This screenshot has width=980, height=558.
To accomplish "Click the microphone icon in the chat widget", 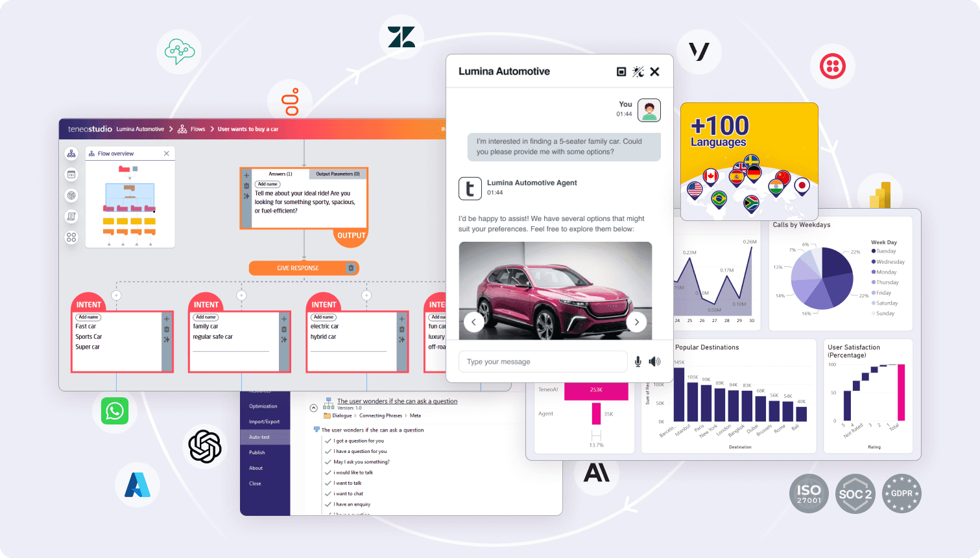I will (638, 362).
